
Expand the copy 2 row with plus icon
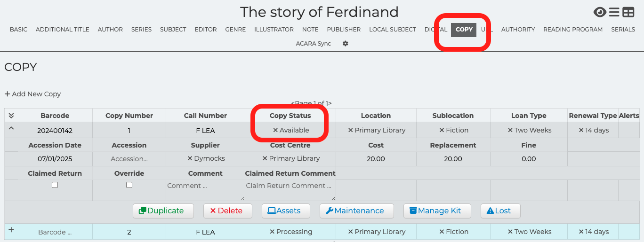11,230
